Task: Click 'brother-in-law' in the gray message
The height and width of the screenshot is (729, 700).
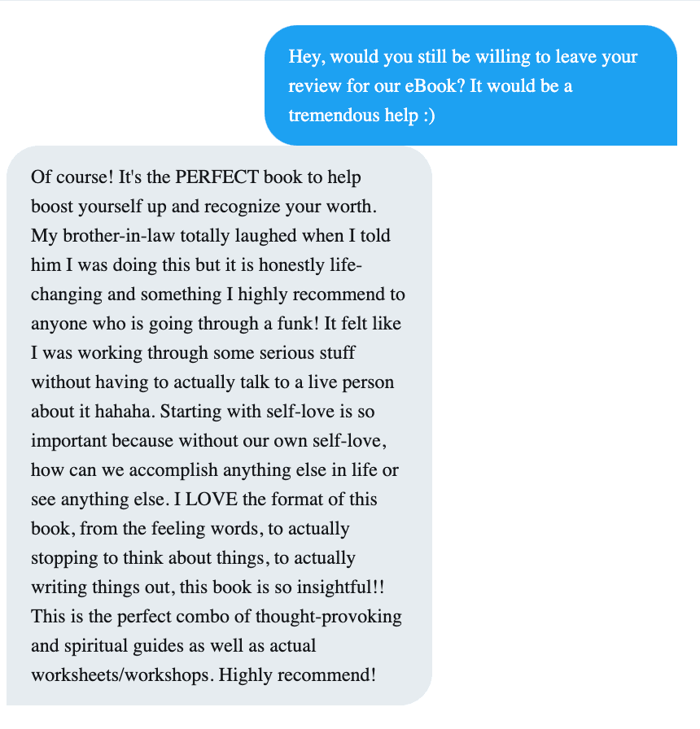Action: coord(110,235)
